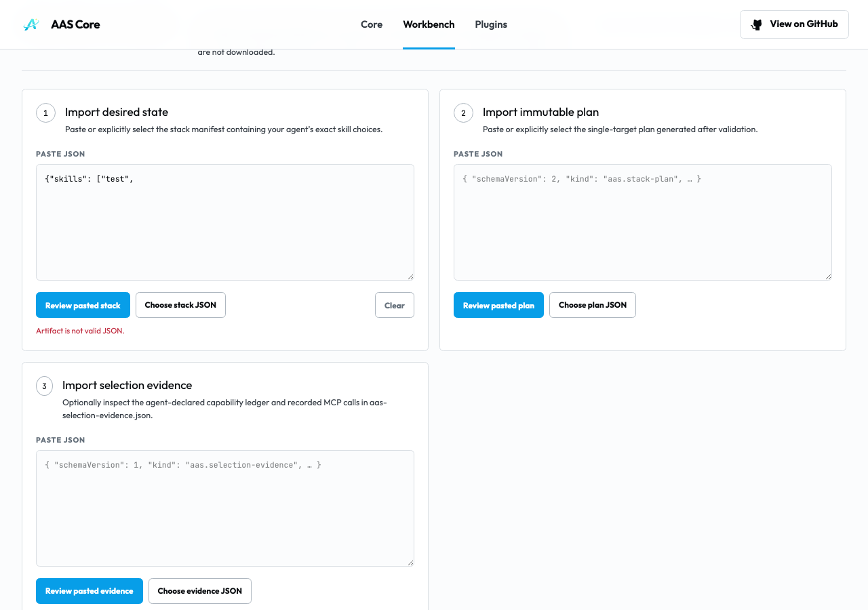
Task: Open View on GitHub button
Action: pos(794,24)
